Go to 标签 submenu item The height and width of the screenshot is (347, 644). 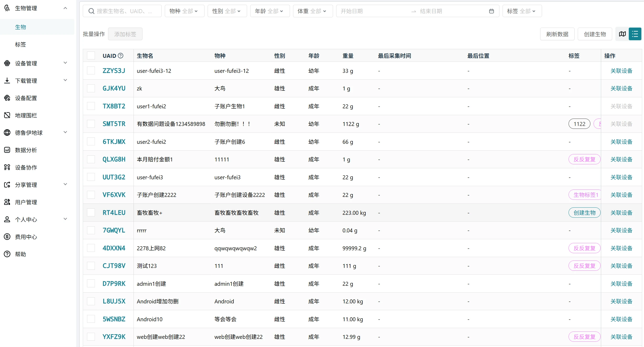pos(21,44)
